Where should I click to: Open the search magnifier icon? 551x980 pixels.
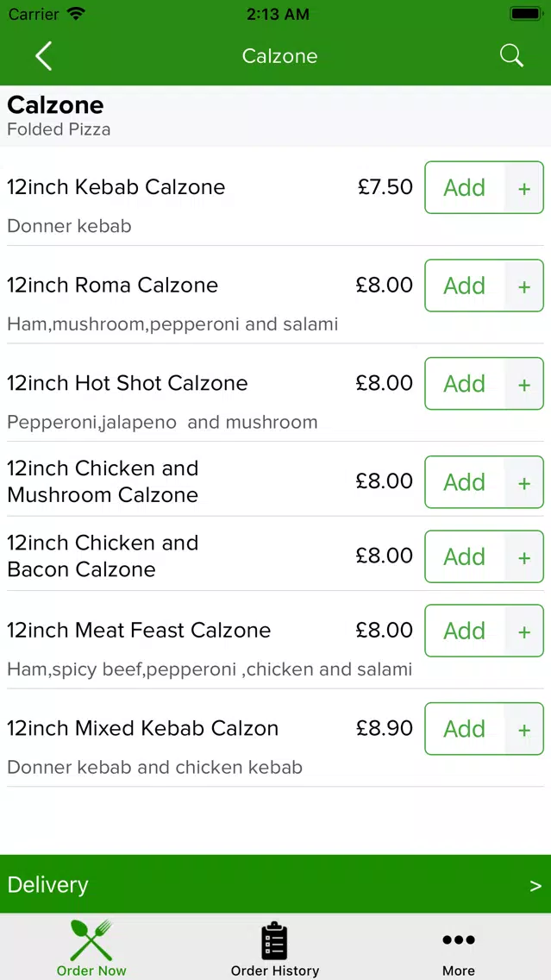point(511,55)
